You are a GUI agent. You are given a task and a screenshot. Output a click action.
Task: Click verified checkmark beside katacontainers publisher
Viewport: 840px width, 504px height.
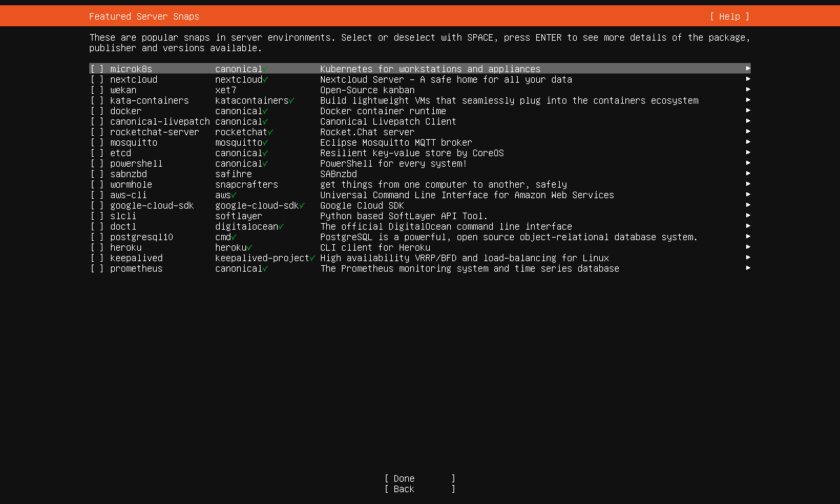291,100
